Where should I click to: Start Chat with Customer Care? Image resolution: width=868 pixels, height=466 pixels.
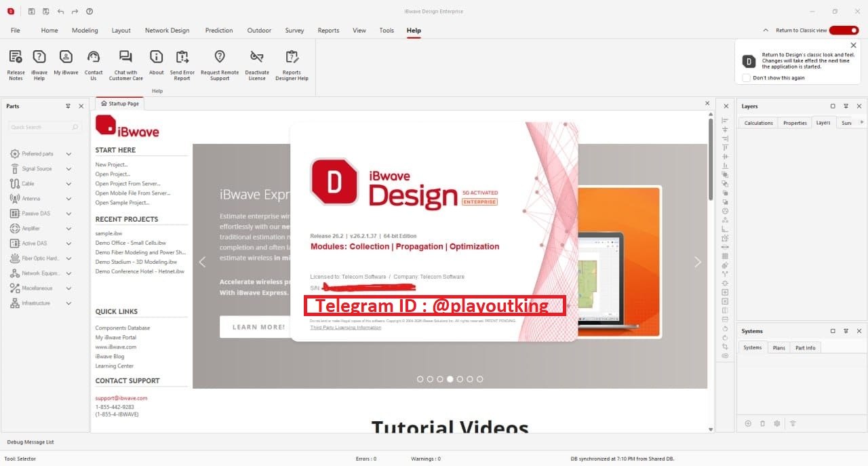click(x=125, y=65)
